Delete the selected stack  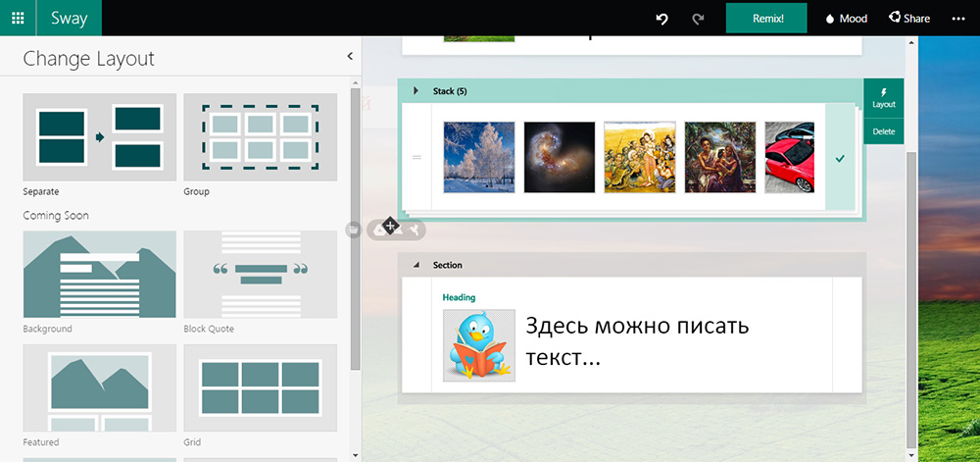click(884, 131)
